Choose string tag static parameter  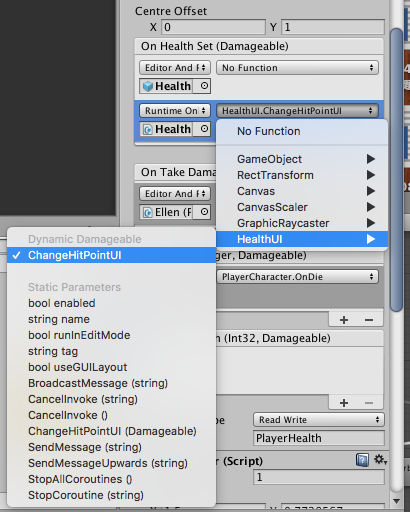111,351
